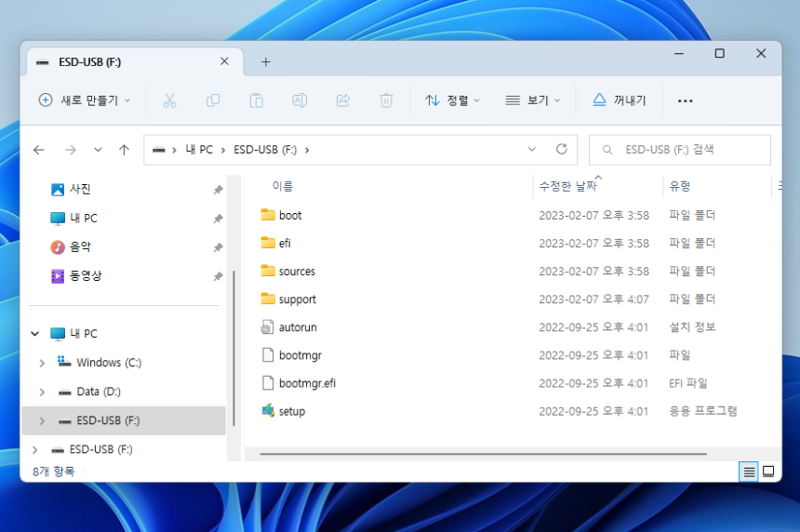Select Windows (C:) drive in tree
The height and width of the screenshot is (532, 800).
coord(109,363)
